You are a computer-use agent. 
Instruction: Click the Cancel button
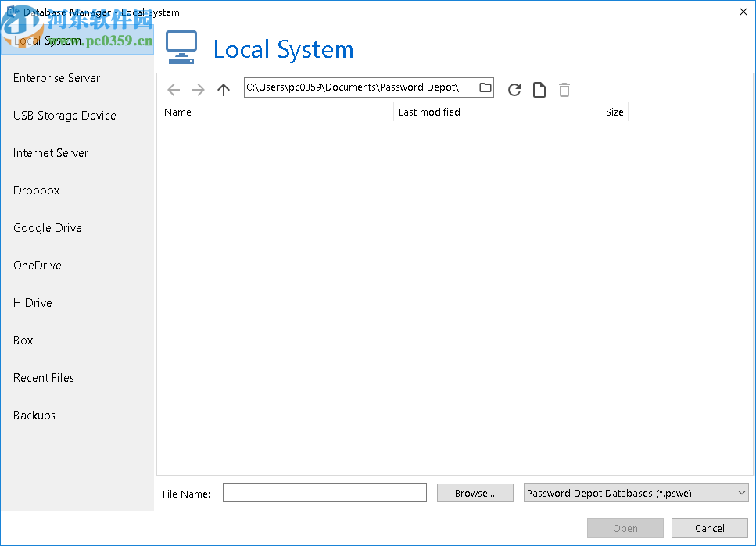709,528
